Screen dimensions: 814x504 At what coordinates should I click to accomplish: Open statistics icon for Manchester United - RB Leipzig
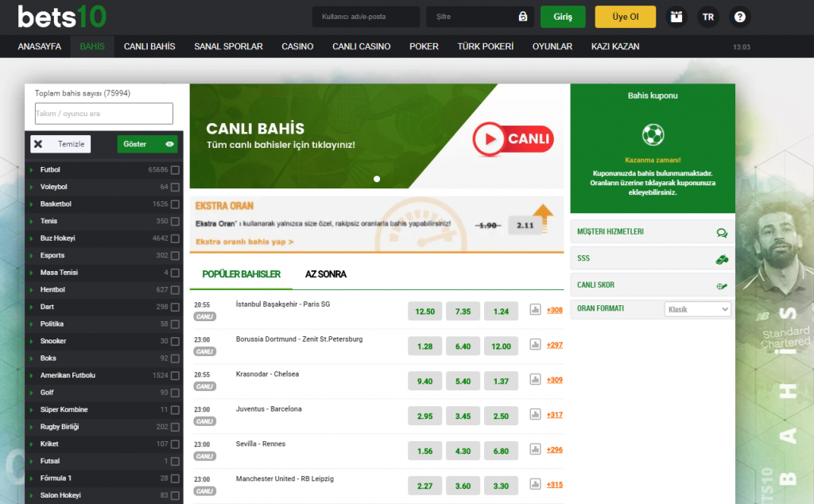point(535,483)
